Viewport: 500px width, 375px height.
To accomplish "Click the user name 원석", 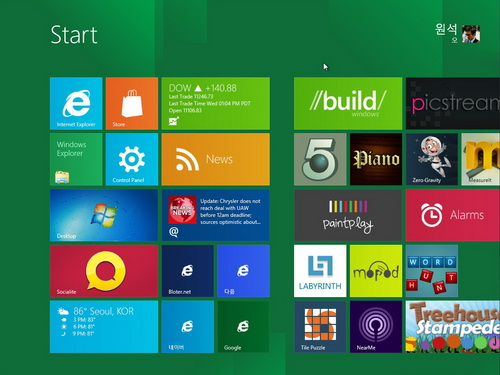I will (x=446, y=29).
